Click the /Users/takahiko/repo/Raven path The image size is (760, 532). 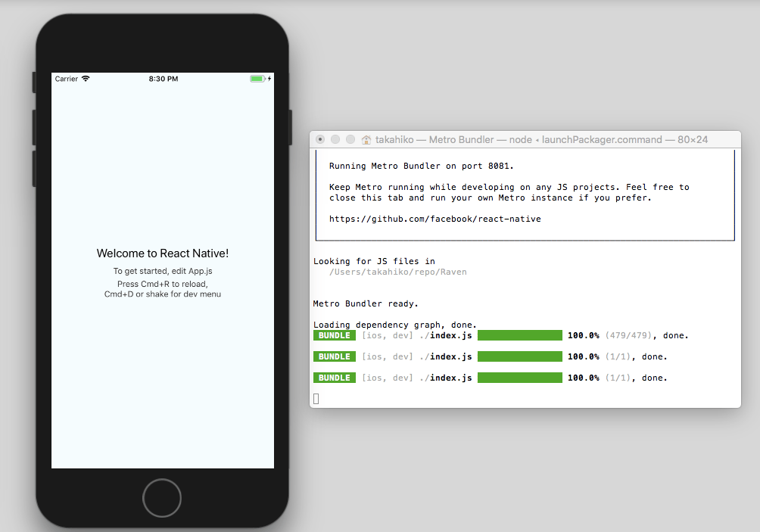tap(398, 272)
